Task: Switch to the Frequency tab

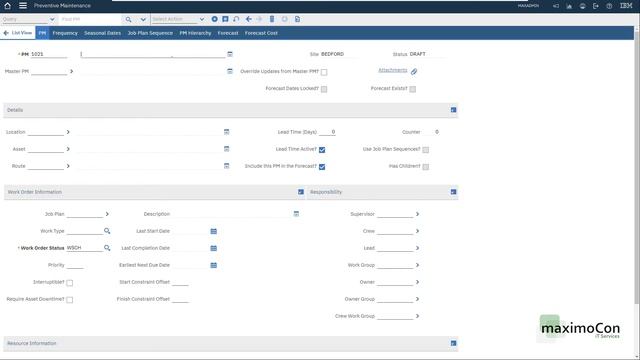Action: pos(65,33)
